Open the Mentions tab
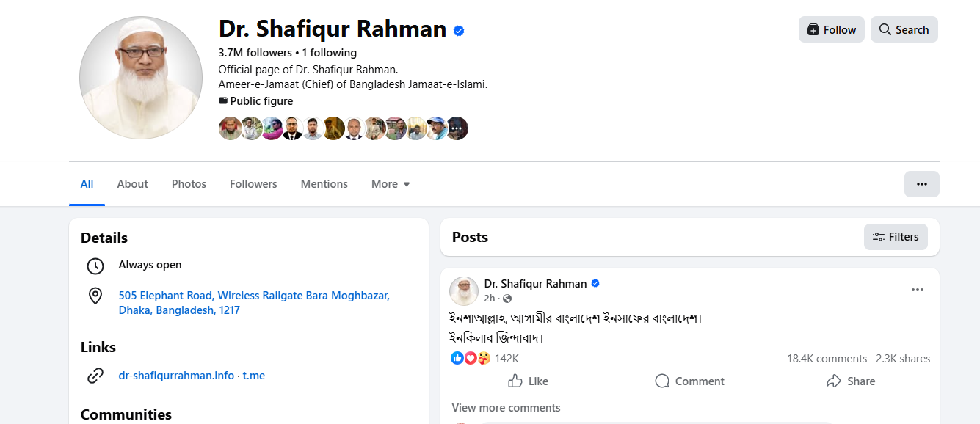Screen dimensions: 980x424 pyautogui.click(x=324, y=184)
